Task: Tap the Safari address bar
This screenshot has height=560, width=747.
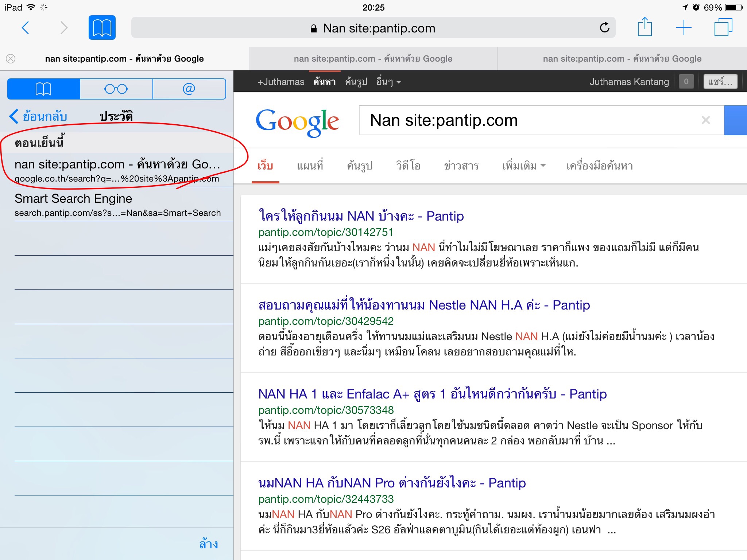Action: (x=373, y=28)
